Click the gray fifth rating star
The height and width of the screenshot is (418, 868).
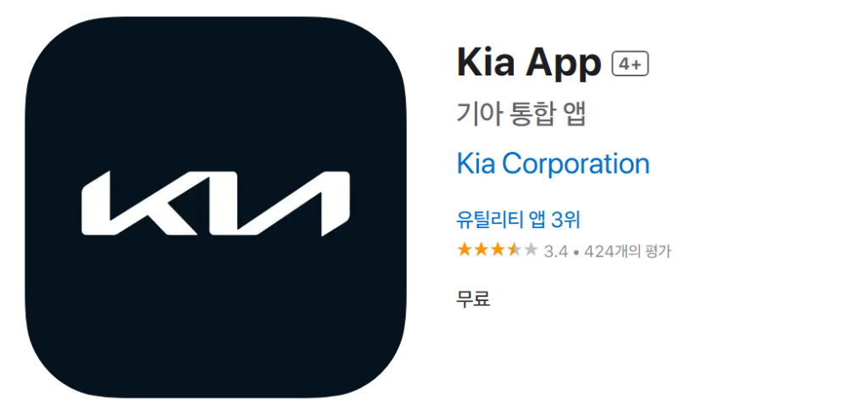531,250
